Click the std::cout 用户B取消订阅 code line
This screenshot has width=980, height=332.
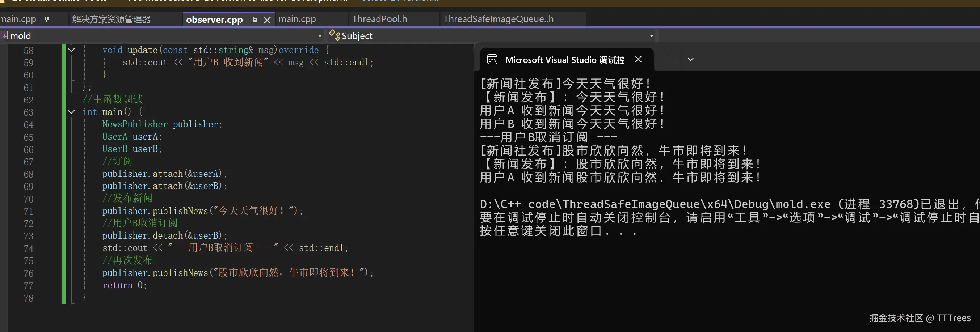pos(225,248)
